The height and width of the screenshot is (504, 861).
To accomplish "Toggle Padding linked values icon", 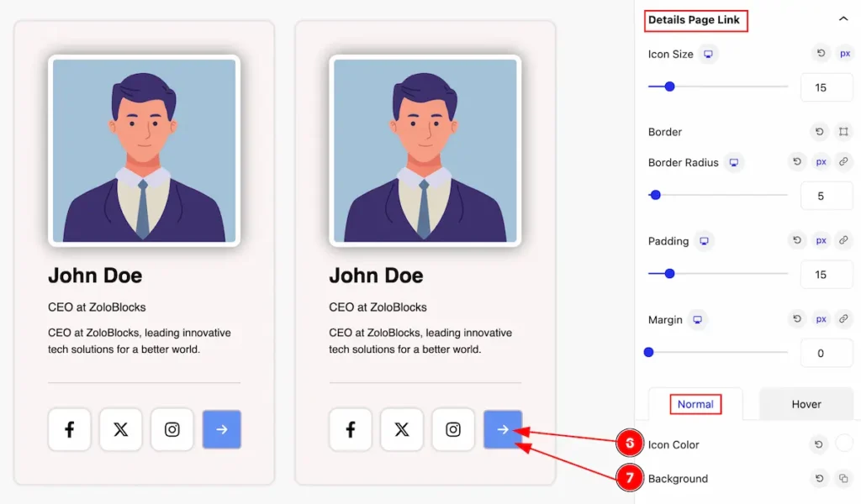I will [x=843, y=240].
